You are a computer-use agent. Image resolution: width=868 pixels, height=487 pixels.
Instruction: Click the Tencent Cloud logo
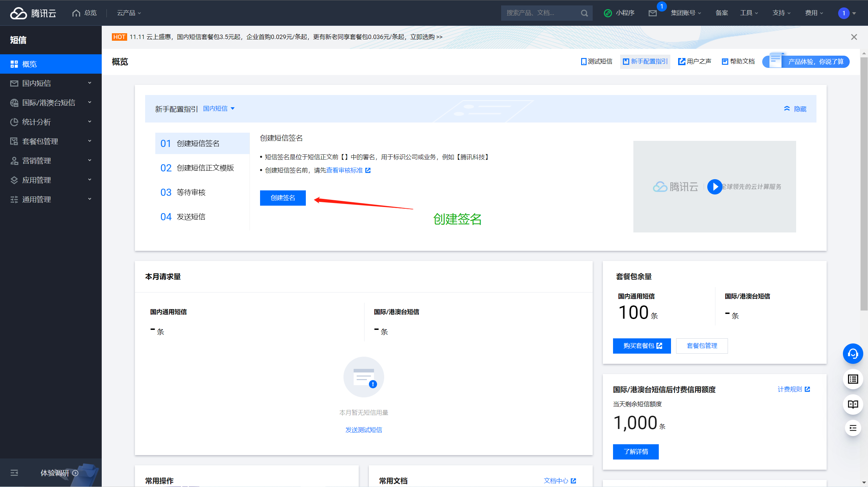pyautogui.click(x=33, y=13)
